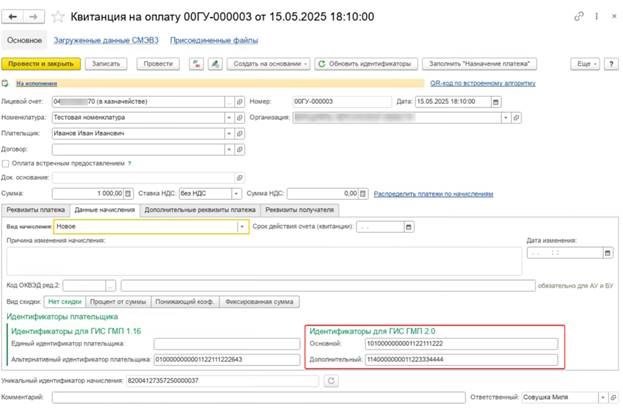Click the Альтернативный идентификатор плательщика field

(227, 360)
